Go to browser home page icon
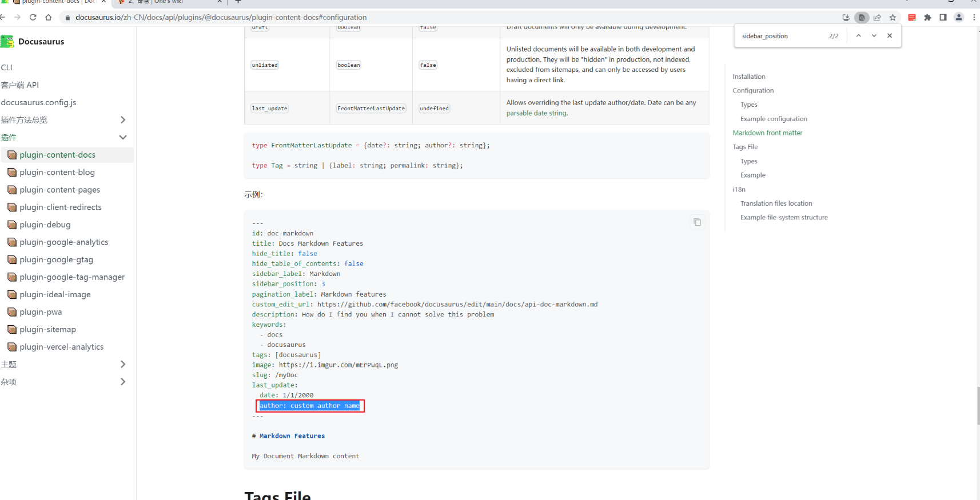This screenshot has height=500, width=980. pyautogui.click(x=49, y=17)
